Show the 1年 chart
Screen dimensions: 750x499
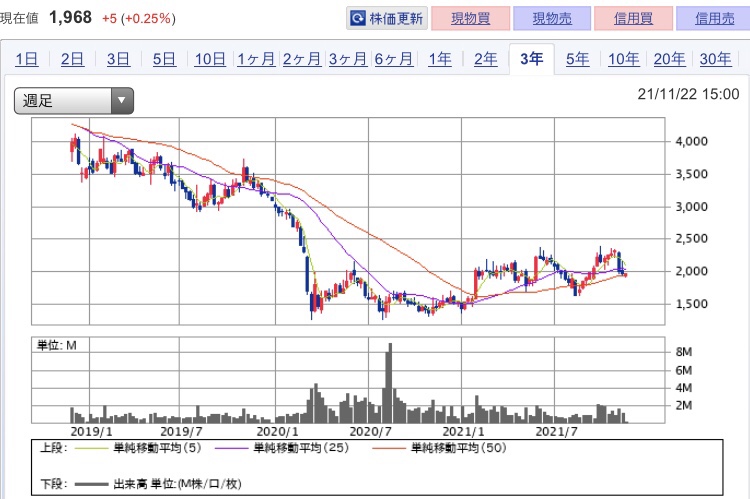[440, 59]
